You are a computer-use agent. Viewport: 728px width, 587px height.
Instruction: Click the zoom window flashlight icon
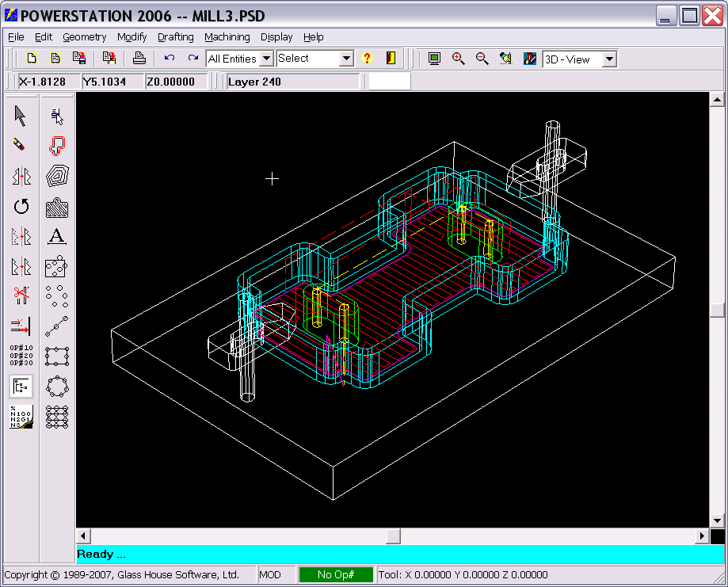(505, 59)
